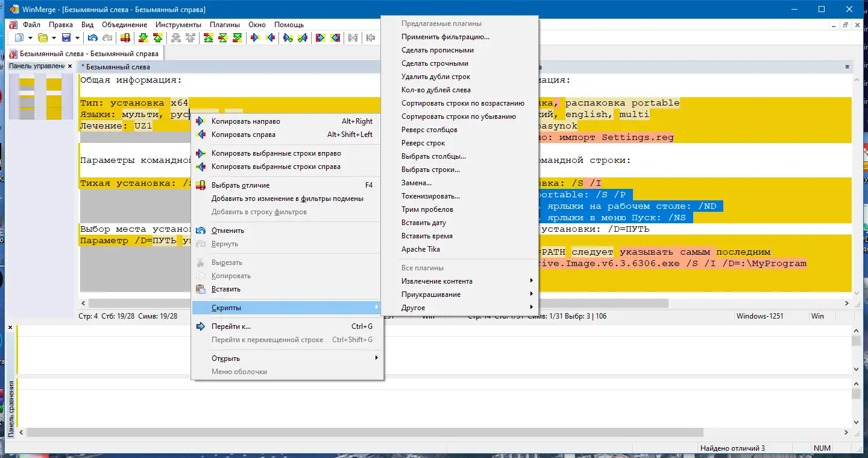Click the Open folder toolbar icon
The image size is (868, 458).
coord(43,38)
